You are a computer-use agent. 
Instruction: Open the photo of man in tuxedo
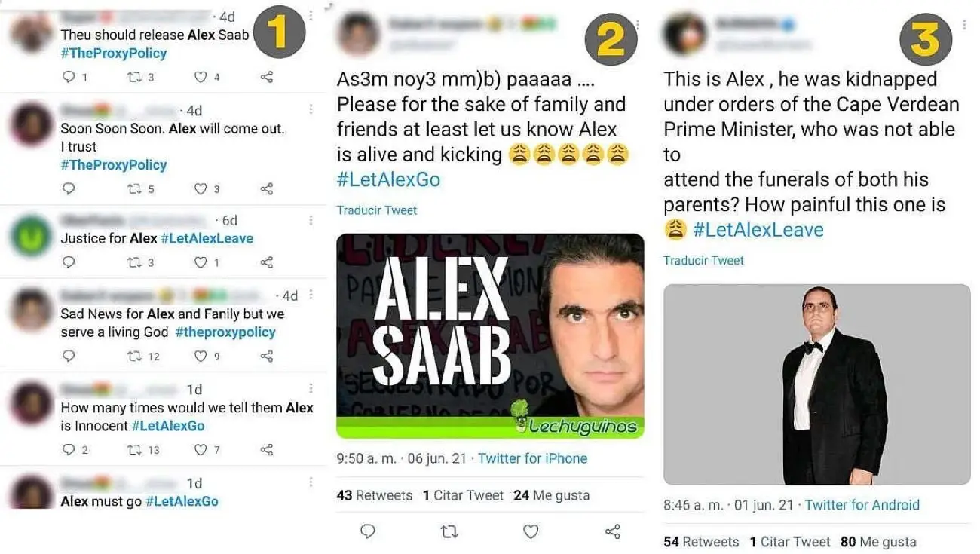tap(816, 384)
